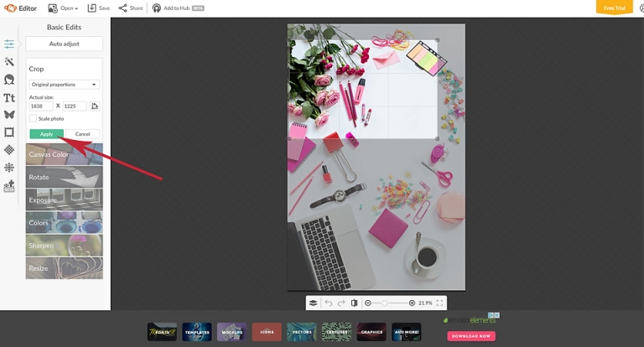Click the crop box bottom-left handle
Image resolution: width=644 pixels, height=347 pixels.
289,139
